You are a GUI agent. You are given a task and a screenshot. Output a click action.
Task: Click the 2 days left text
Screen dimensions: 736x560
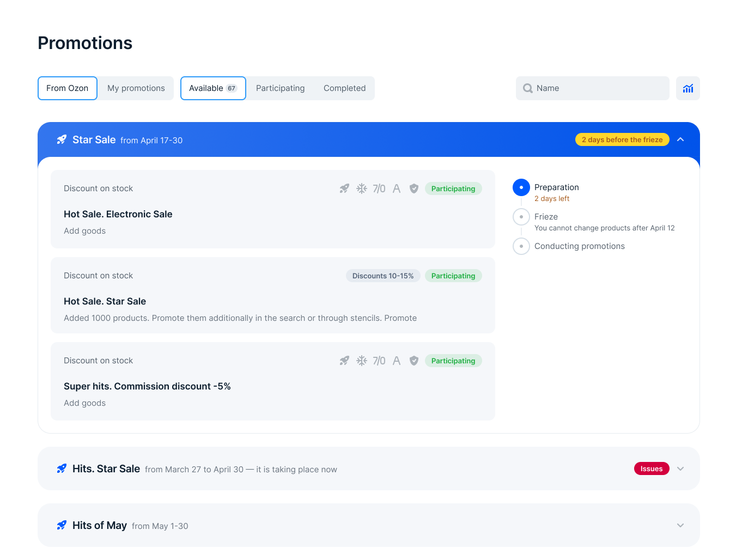(552, 199)
